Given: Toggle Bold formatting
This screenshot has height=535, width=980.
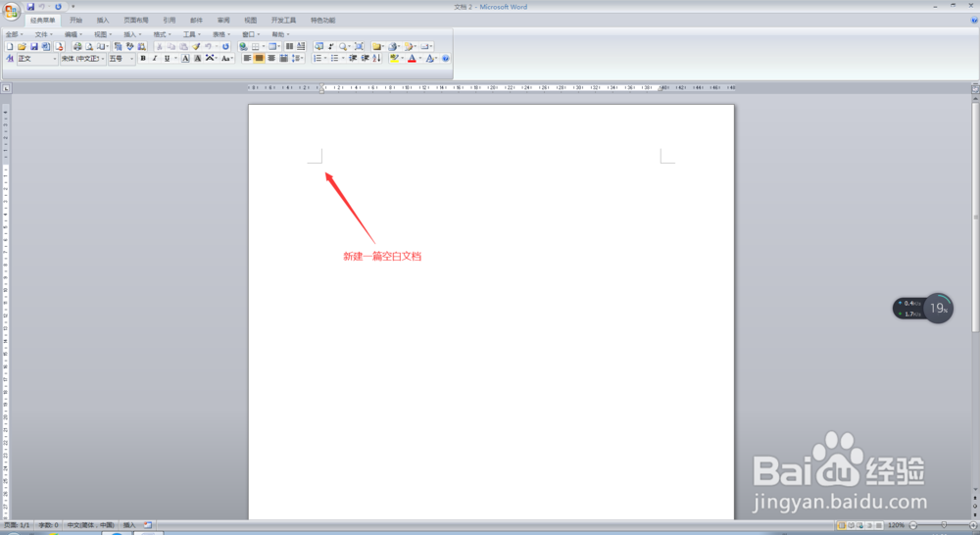Looking at the screenshot, I should (143, 58).
